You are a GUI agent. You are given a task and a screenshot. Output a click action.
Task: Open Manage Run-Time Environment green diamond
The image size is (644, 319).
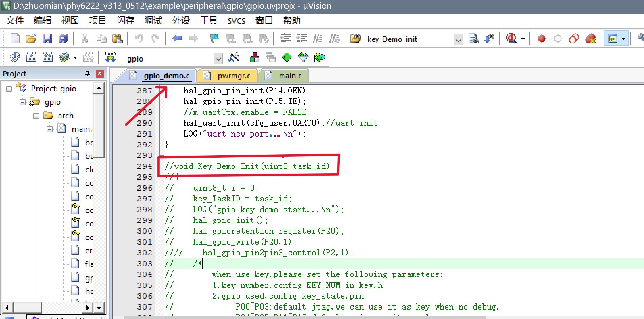[287, 57]
